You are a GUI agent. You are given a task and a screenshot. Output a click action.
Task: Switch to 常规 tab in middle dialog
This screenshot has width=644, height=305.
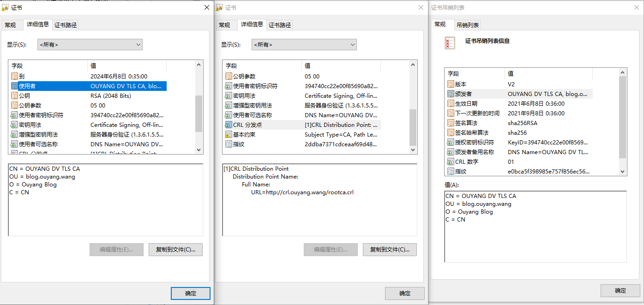[x=224, y=25]
